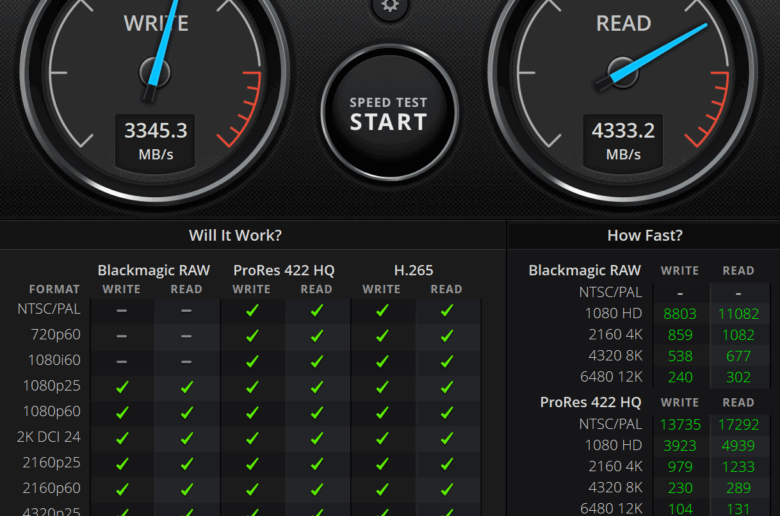The image size is (780, 516).
Task: Select the 538 Blackmagic RAW 4320 8K write value
Action: click(680, 356)
